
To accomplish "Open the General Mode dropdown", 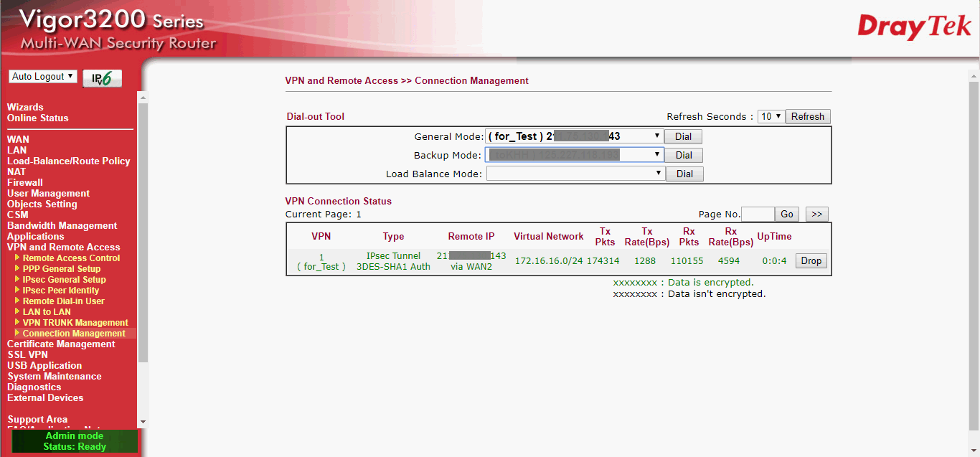I will [575, 136].
